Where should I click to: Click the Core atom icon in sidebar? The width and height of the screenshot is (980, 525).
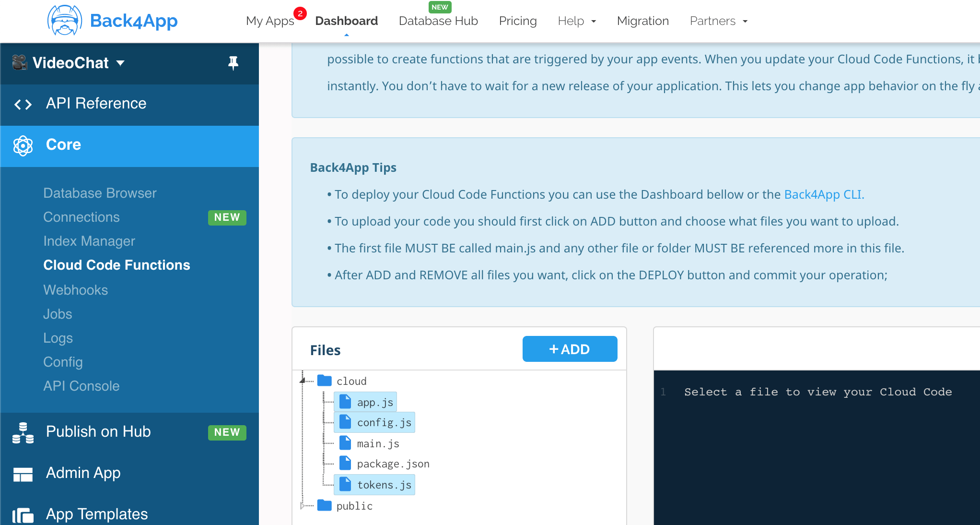pos(23,145)
